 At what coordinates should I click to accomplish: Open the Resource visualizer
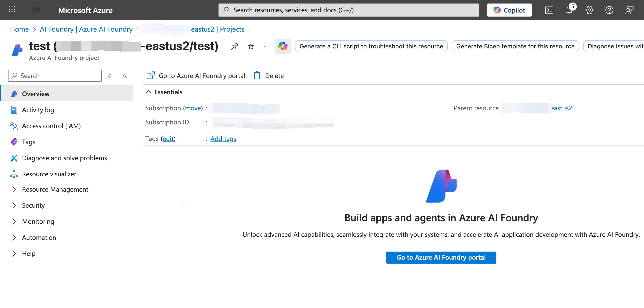click(x=49, y=174)
